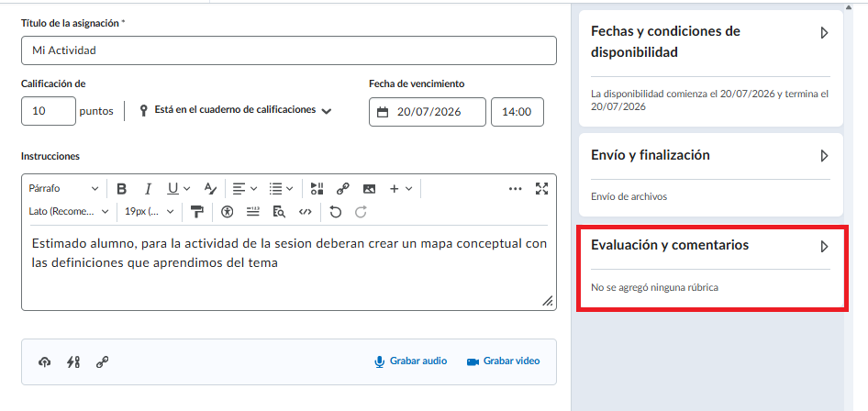
Task: Insert media with Insert Stuff icon
Action: click(317, 189)
